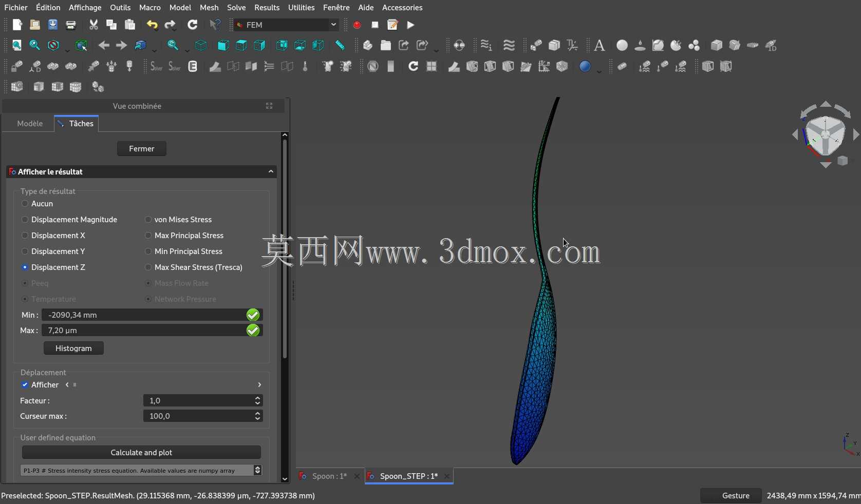Choose the E equation toolbar icon
The width and height of the screenshot is (861, 504).
pyautogui.click(x=193, y=66)
